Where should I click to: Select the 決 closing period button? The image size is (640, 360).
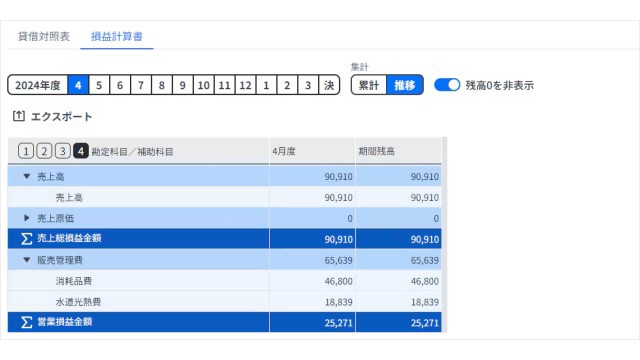point(329,85)
